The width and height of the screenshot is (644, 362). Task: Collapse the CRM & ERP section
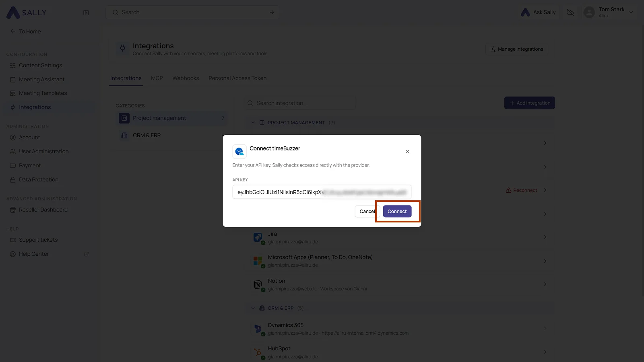pos(253,308)
